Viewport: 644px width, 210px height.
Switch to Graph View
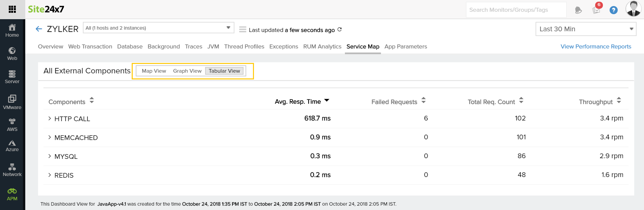(x=187, y=71)
